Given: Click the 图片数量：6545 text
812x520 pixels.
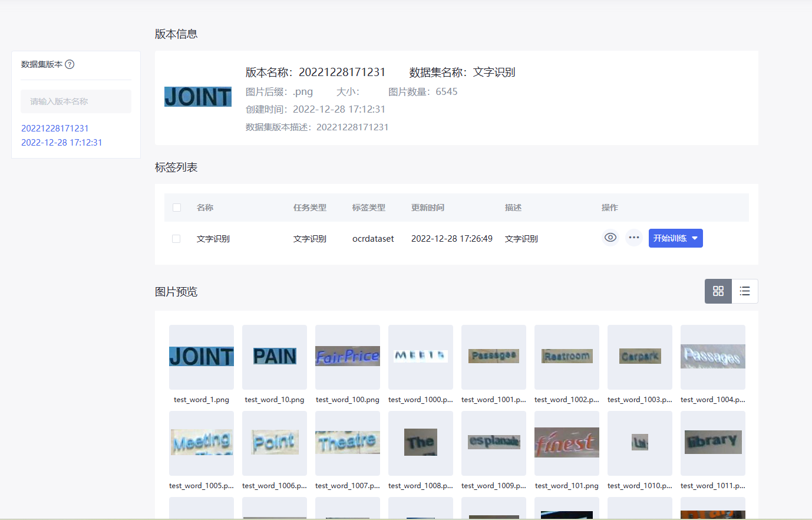Looking at the screenshot, I should [423, 91].
